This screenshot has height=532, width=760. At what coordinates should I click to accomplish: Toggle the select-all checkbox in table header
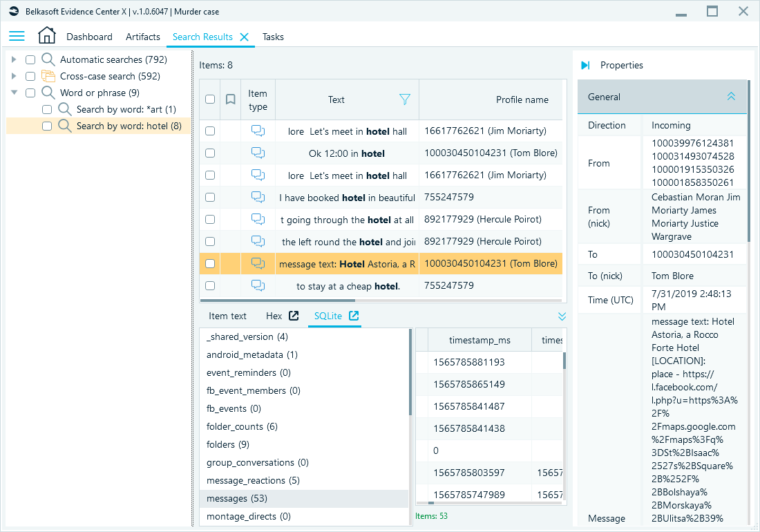(210, 99)
